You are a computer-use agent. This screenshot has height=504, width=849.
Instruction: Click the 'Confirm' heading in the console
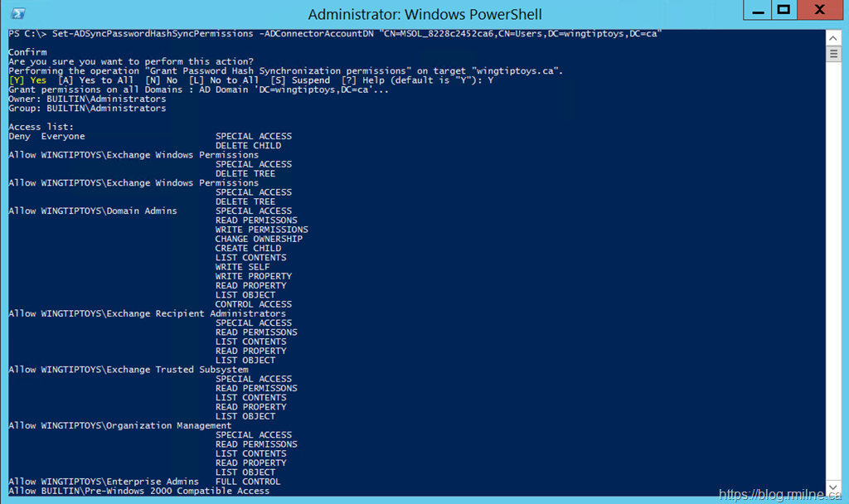click(x=27, y=52)
